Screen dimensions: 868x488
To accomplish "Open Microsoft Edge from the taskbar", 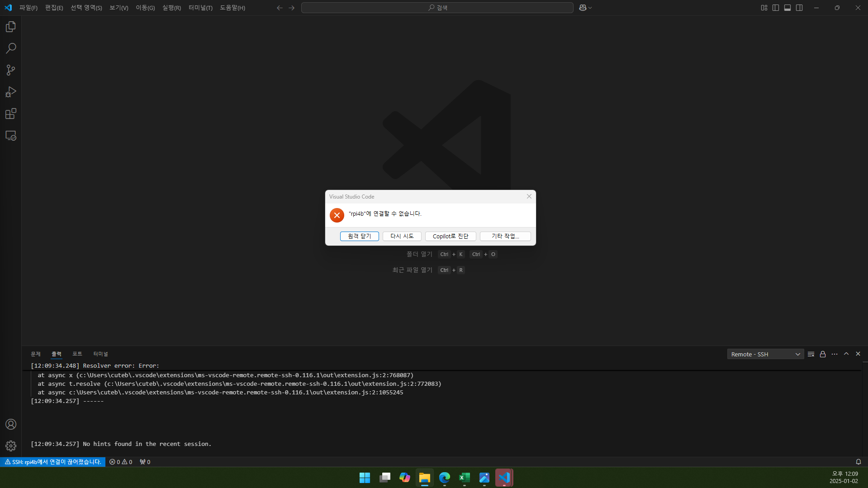I will pyautogui.click(x=445, y=478).
